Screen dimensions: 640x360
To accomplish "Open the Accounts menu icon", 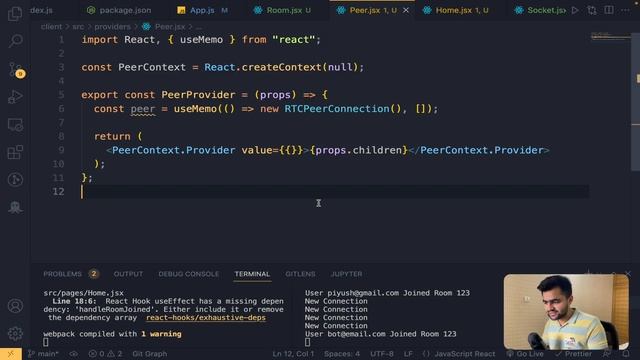I will [x=15, y=306].
